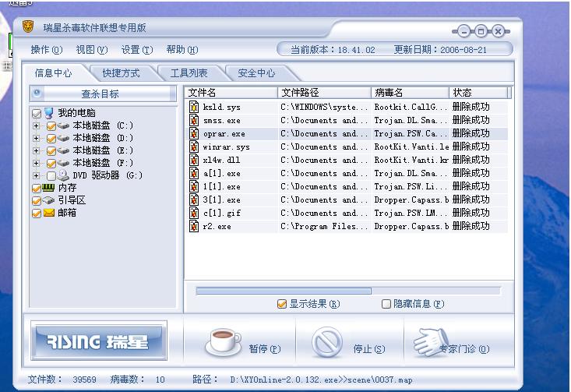571x392 pixels.
Task: Switch to the 安全中心 tab
Action: pyautogui.click(x=256, y=73)
